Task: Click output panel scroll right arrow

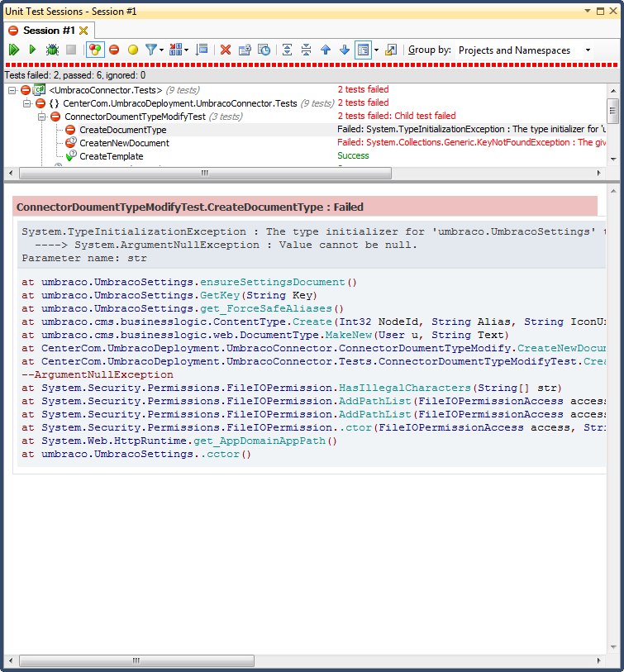Action: pos(598,660)
